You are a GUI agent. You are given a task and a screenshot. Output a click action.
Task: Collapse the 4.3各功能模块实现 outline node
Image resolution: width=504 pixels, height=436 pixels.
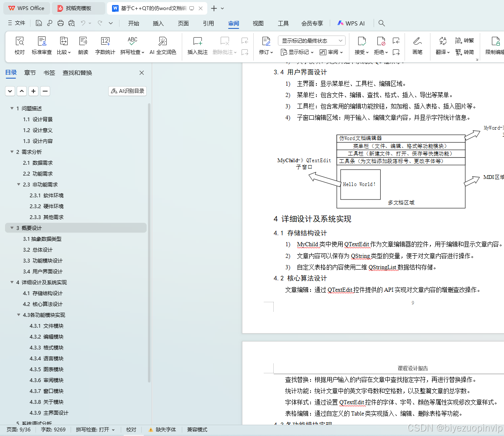tap(18, 315)
